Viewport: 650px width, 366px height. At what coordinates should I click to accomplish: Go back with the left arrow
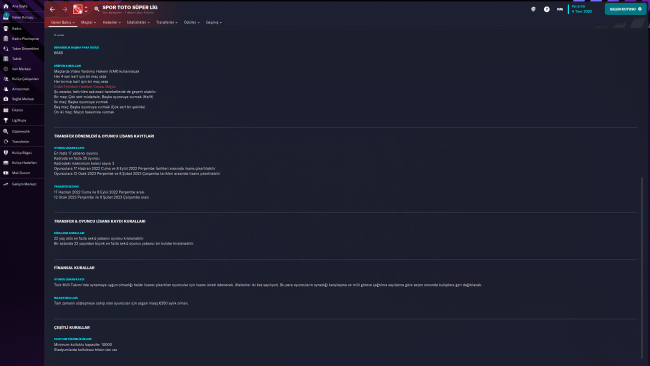[x=52, y=9]
